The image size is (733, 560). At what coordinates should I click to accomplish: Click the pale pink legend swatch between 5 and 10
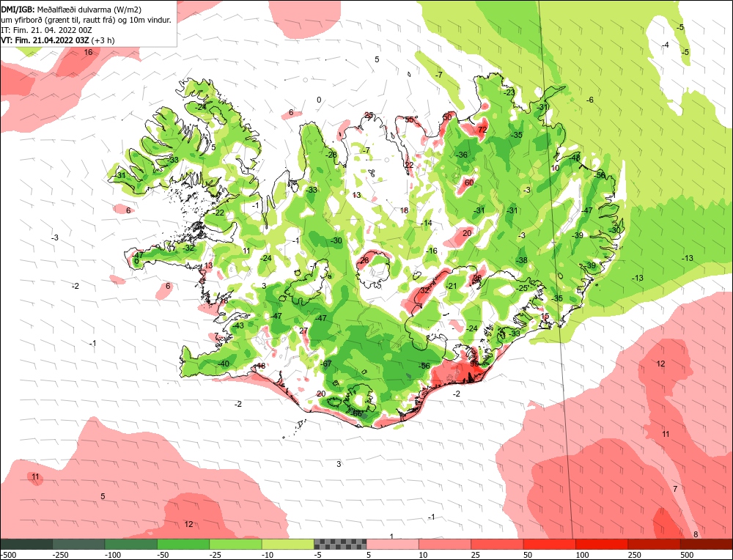[x=393, y=544]
